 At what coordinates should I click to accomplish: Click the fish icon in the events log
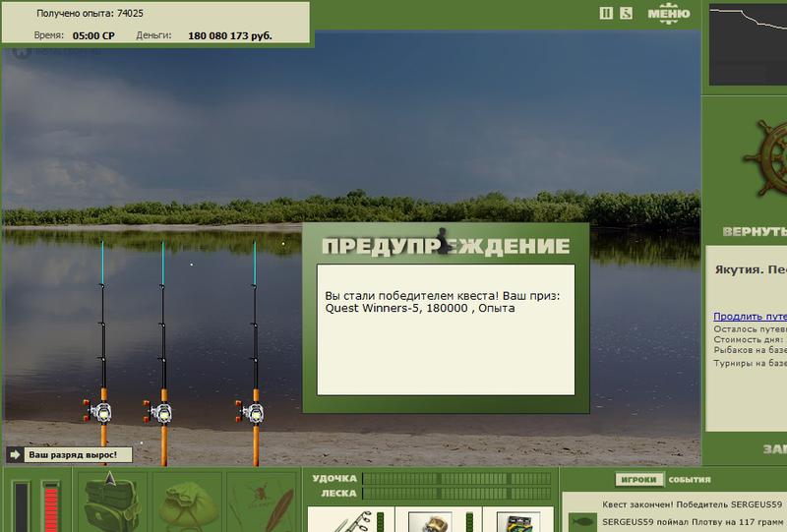581,523
